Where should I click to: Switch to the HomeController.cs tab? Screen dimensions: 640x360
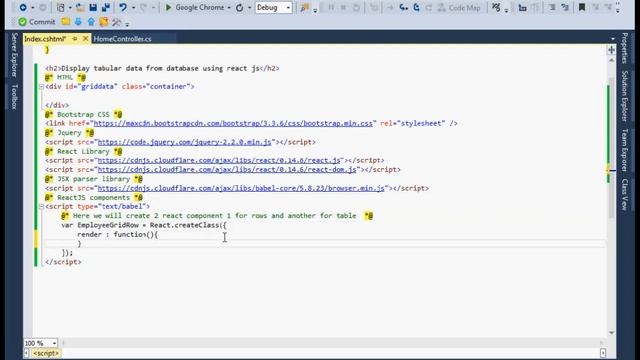[x=122, y=39]
